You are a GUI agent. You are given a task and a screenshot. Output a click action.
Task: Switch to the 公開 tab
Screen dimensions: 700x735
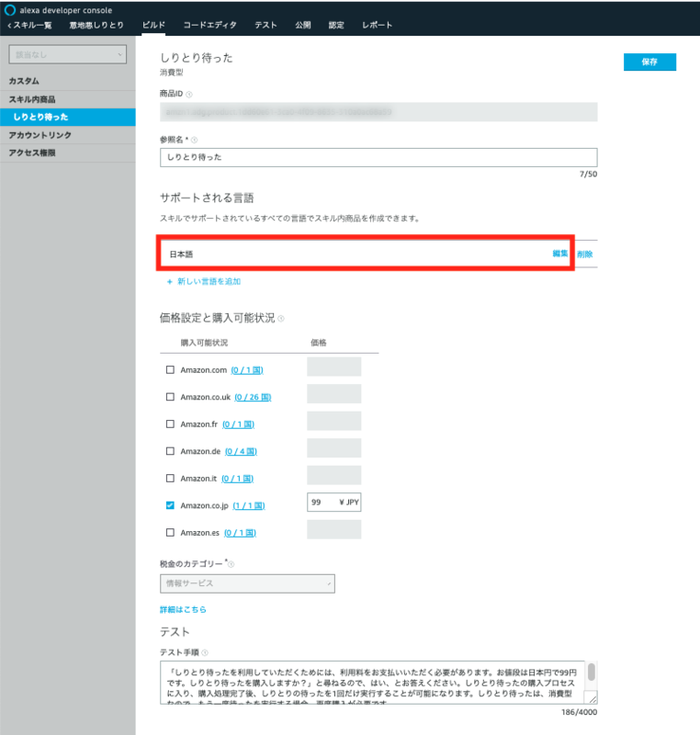[x=302, y=26]
